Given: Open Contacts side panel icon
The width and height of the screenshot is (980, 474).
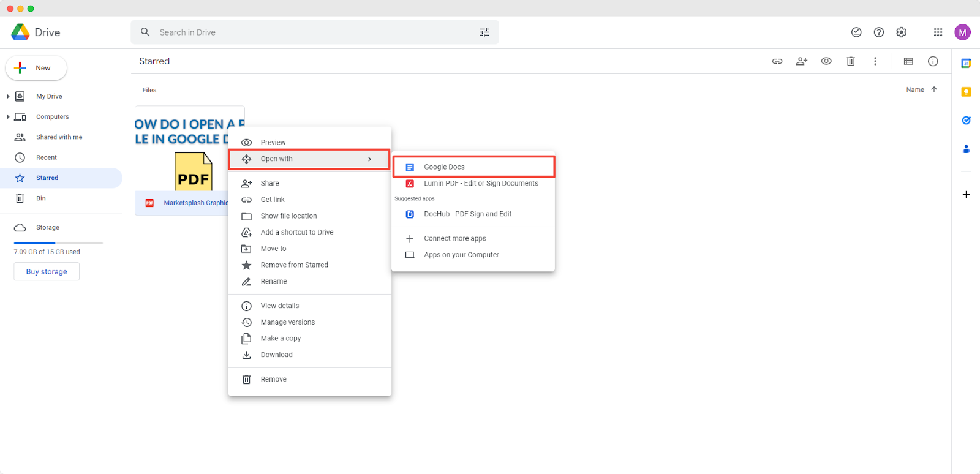Looking at the screenshot, I should [x=966, y=149].
